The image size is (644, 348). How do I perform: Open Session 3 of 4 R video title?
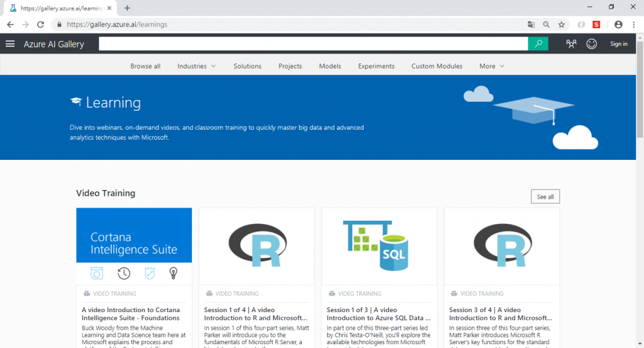501,314
